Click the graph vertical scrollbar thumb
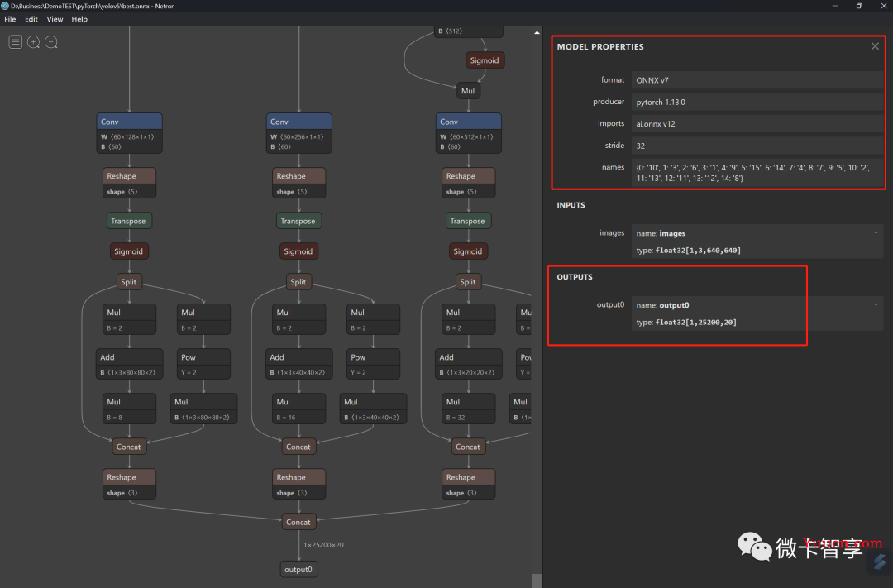The image size is (893, 588). click(x=537, y=581)
